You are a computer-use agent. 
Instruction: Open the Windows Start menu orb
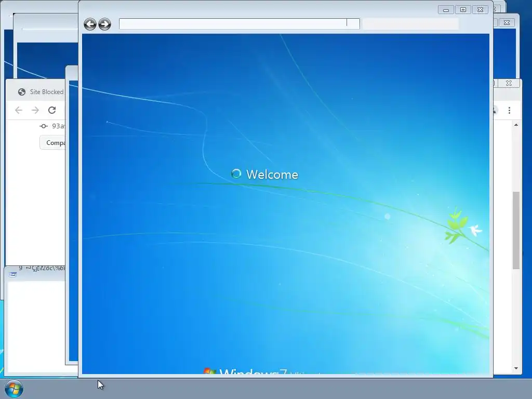point(14,389)
